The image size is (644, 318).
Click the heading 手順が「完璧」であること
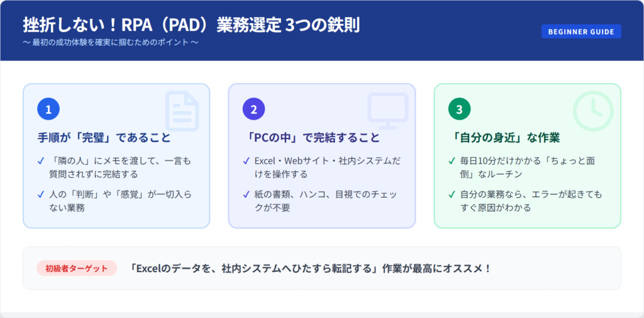click(x=104, y=137)
